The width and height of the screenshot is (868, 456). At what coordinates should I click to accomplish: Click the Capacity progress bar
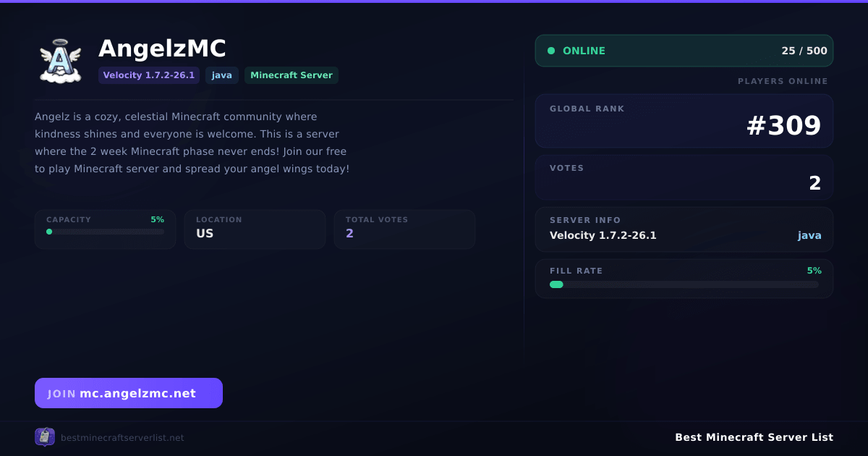106,232
